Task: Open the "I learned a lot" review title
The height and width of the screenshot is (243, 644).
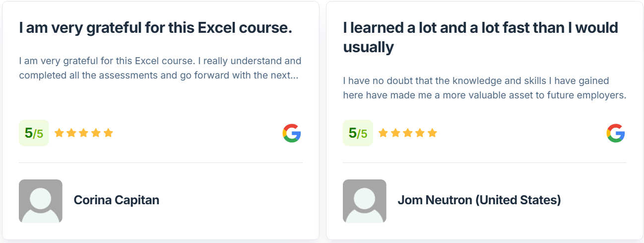Action: click(481, 37)
